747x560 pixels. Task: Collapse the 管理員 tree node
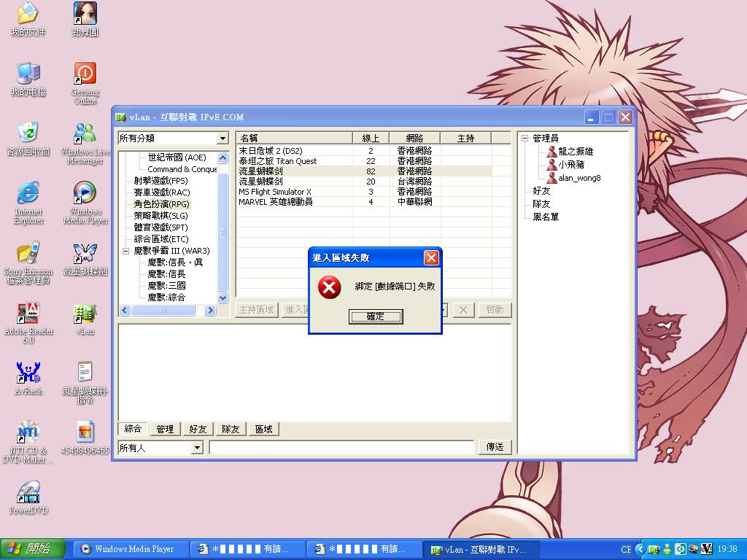[525, 139]
